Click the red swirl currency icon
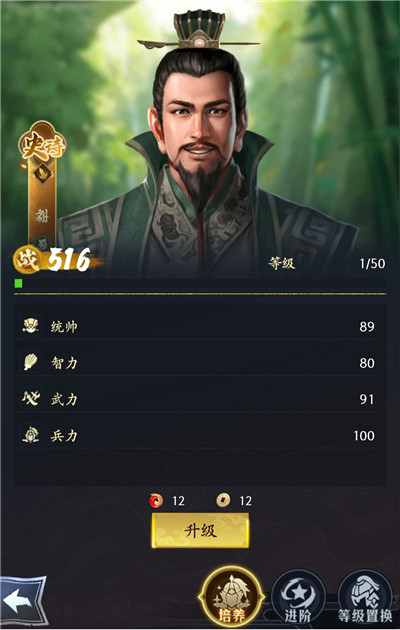 tap(156, 501)
